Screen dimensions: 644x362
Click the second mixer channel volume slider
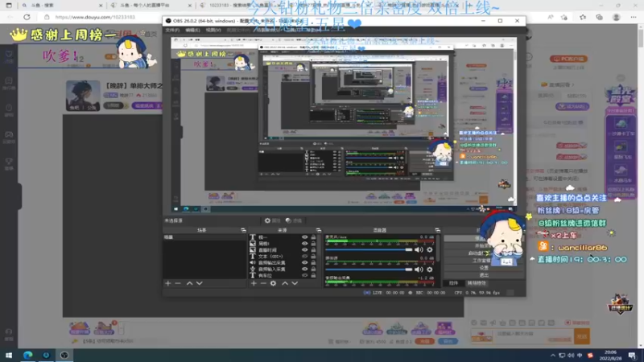pyautogui.click(x=369, y=269)
